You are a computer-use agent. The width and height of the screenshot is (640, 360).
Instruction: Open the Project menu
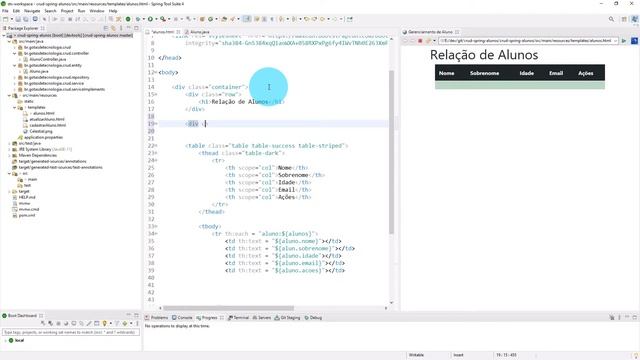point(67,11)
